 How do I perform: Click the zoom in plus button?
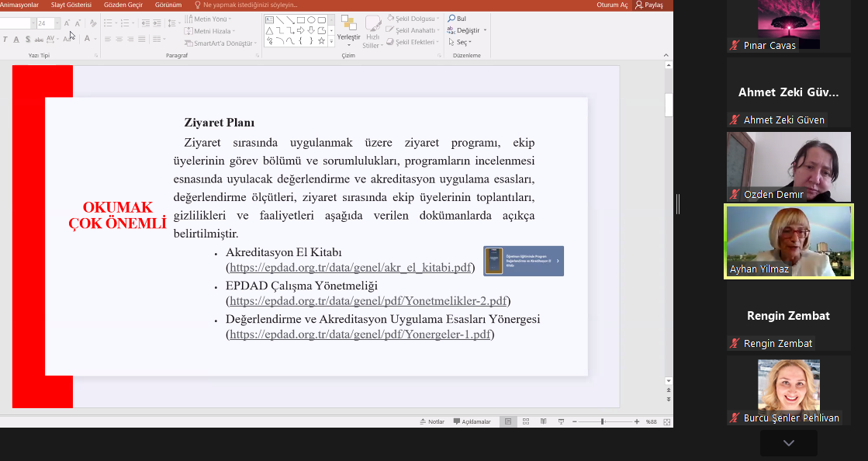pos(637,421)
